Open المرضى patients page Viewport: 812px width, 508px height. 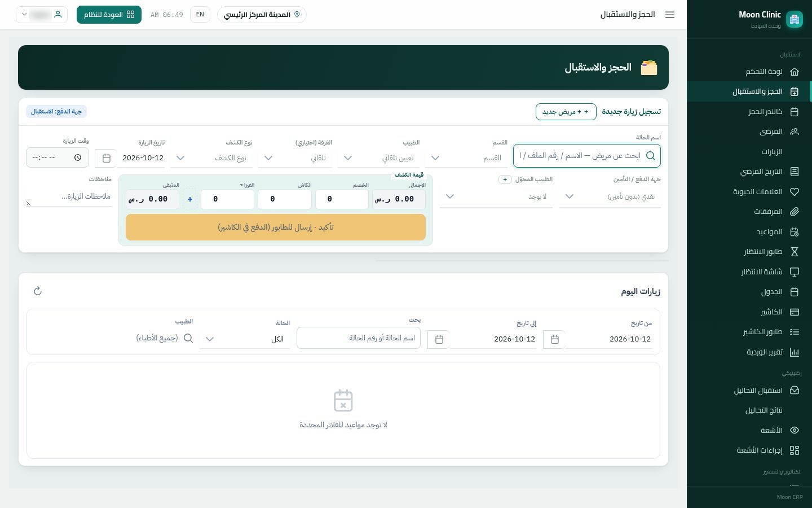click(749, 132)
